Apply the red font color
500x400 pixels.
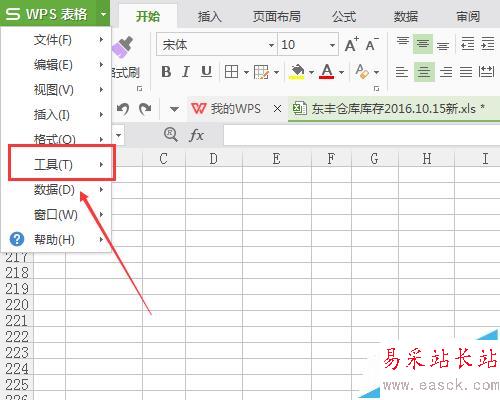(x=327, y=72)
